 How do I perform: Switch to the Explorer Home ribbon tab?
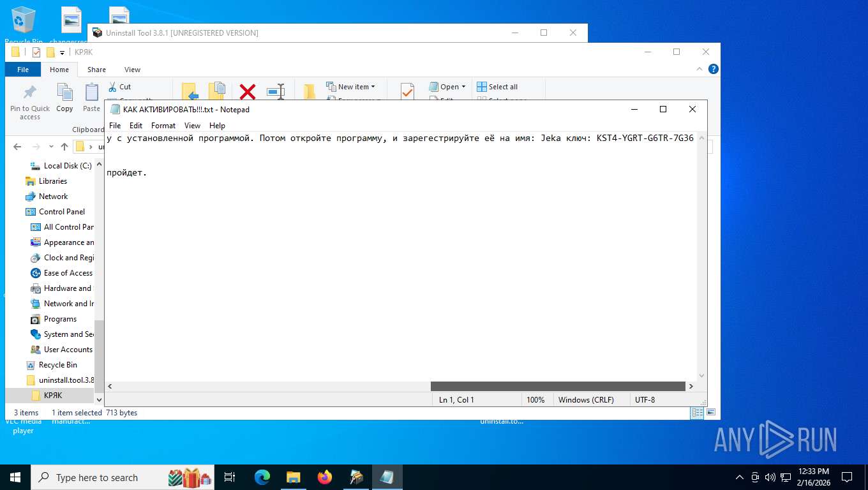[x=59, y=70]
